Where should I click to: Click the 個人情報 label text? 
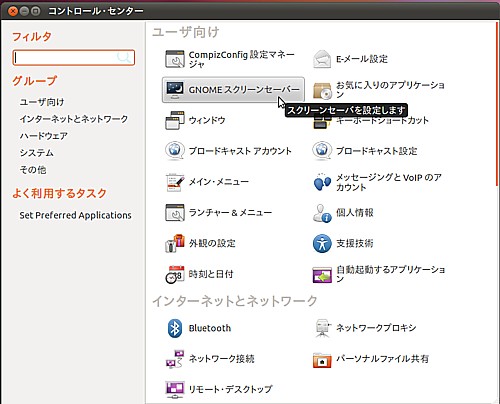click(355, 213)
